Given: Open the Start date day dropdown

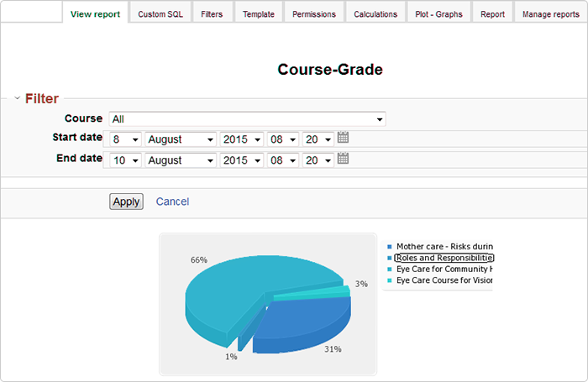Looking at the screenshot, I should pyautogui.click(x=124, y=139).
